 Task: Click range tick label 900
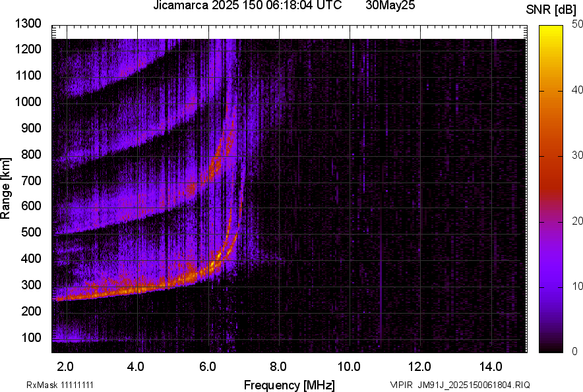(31, 128)
